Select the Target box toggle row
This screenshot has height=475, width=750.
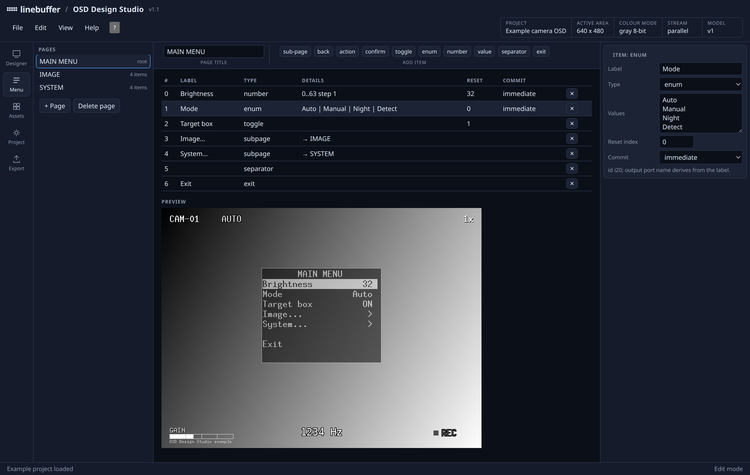376,123
